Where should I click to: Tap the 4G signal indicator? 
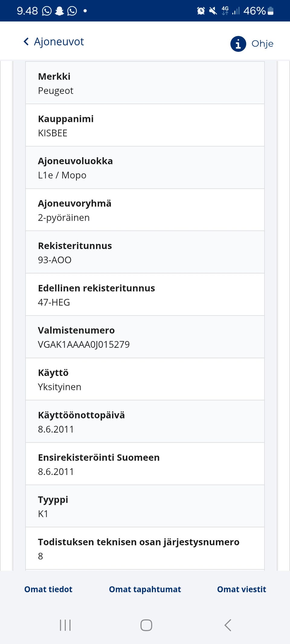pyautogui.click(x=225, y=11)
